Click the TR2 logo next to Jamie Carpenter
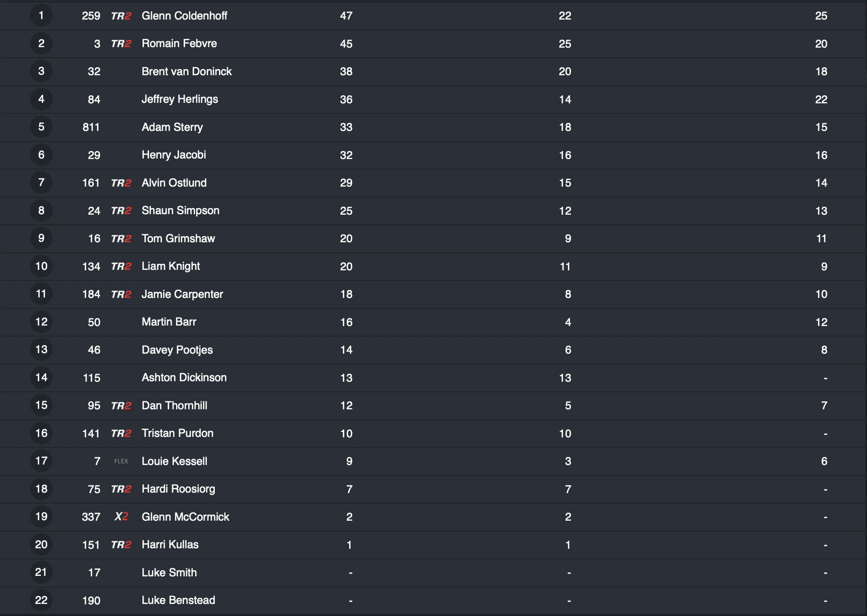This screenshot has width=867, height=616. [x=121, y=294]
